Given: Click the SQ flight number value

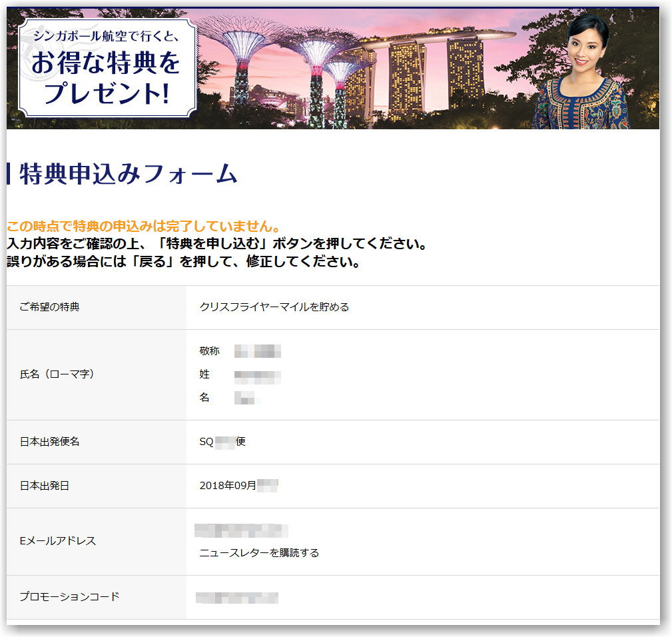Looking at the screenshot, I should [x=222, y=442].
